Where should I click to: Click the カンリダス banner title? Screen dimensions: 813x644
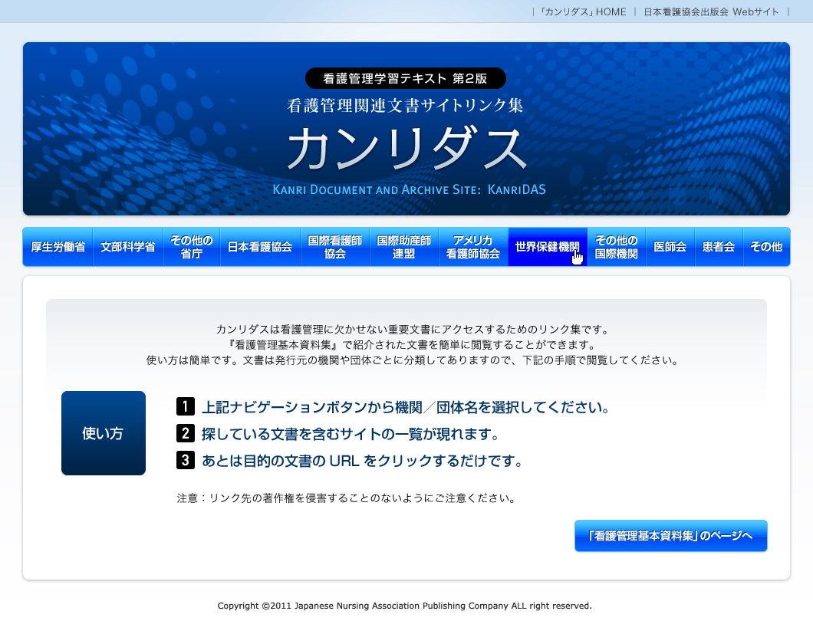click(x=406, y=149)
